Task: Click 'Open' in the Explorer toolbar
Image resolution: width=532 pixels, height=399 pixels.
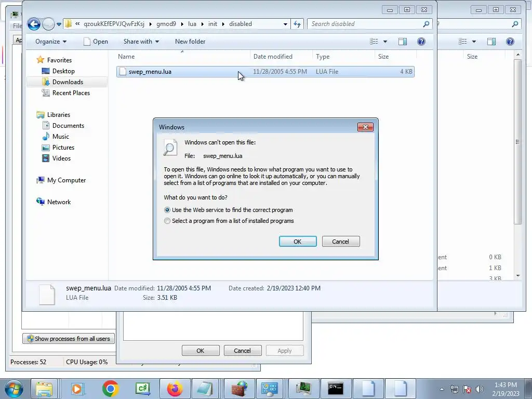Action: click(96, 42)
